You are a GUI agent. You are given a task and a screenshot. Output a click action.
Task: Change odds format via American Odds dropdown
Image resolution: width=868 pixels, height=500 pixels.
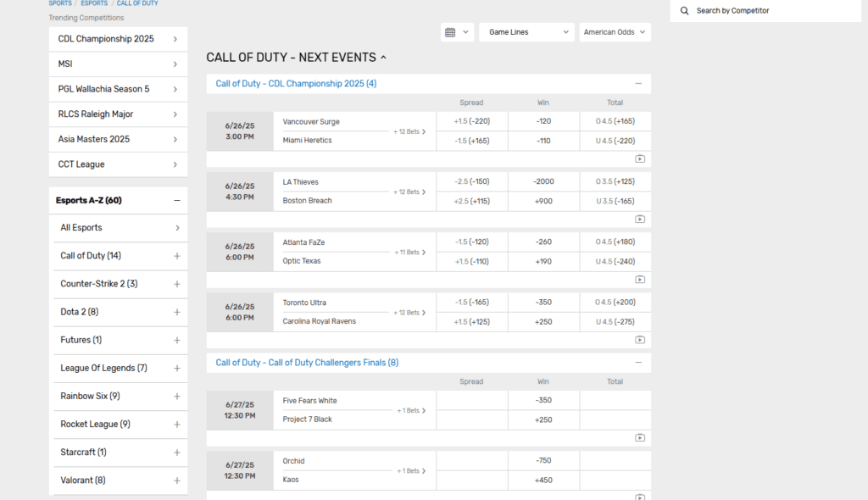[x=614, y=31]
